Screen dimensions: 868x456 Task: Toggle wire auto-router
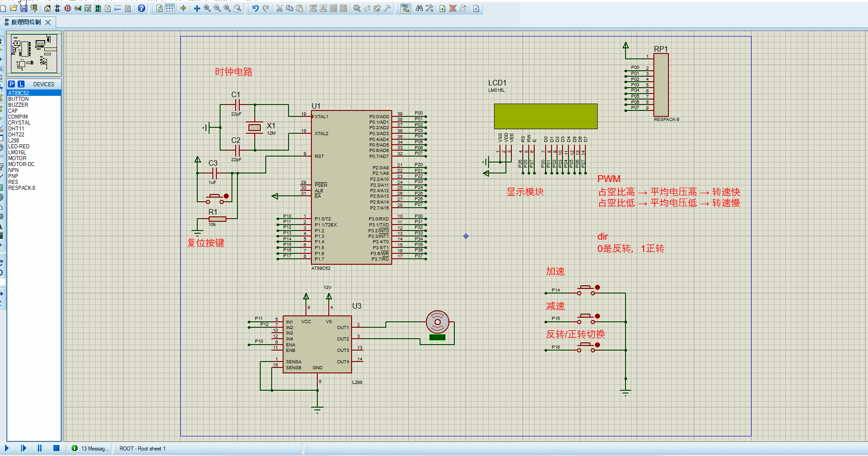[405, 8]
